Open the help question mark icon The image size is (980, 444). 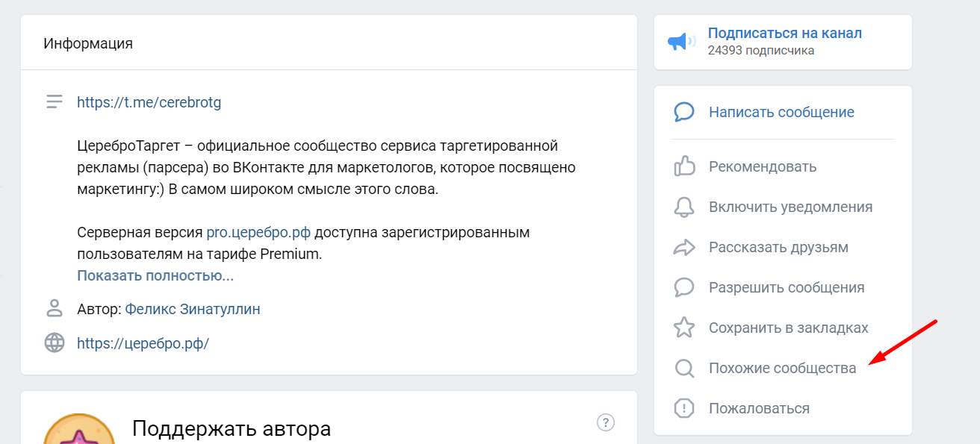click(606, 422)
